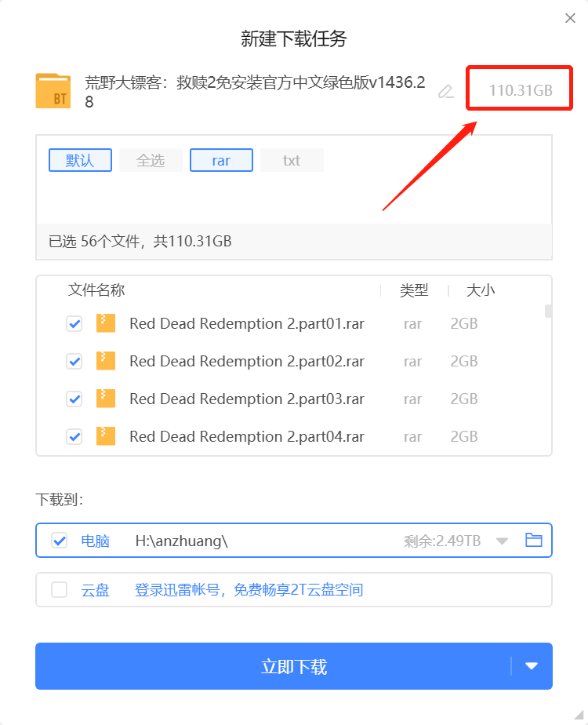Click the archive icon of part02.rar
588x725 pixels.
(105, 361)
